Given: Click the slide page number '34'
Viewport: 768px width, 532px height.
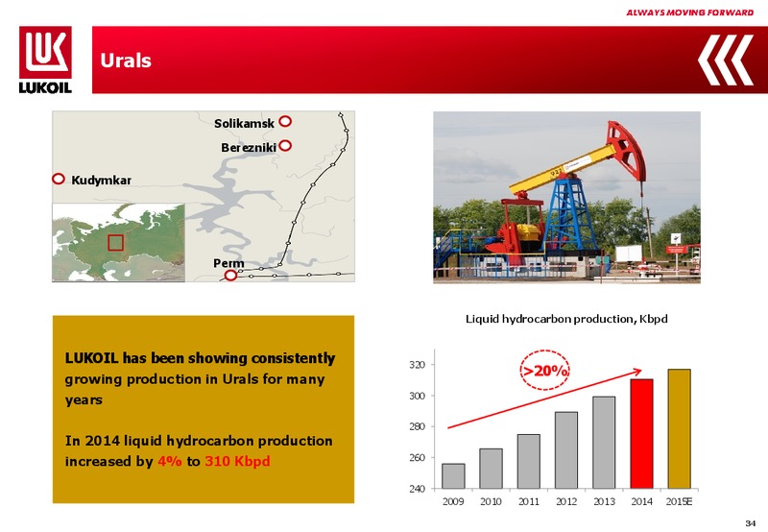Looking at the screenshot, I should (751, 523).
